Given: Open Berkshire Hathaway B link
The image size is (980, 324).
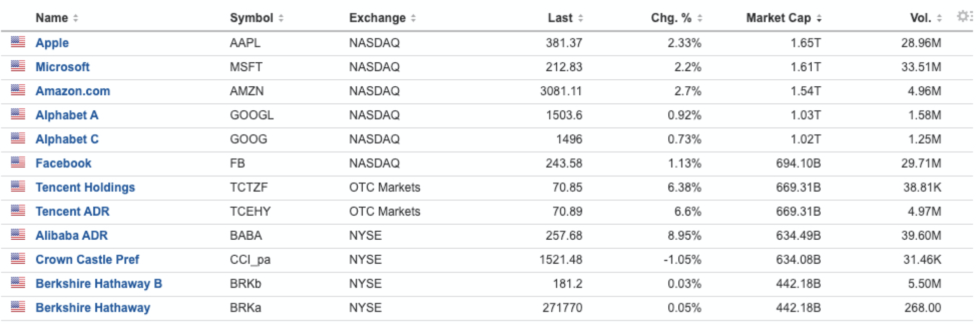Looking at the screenshot, I should pos(99,283).
